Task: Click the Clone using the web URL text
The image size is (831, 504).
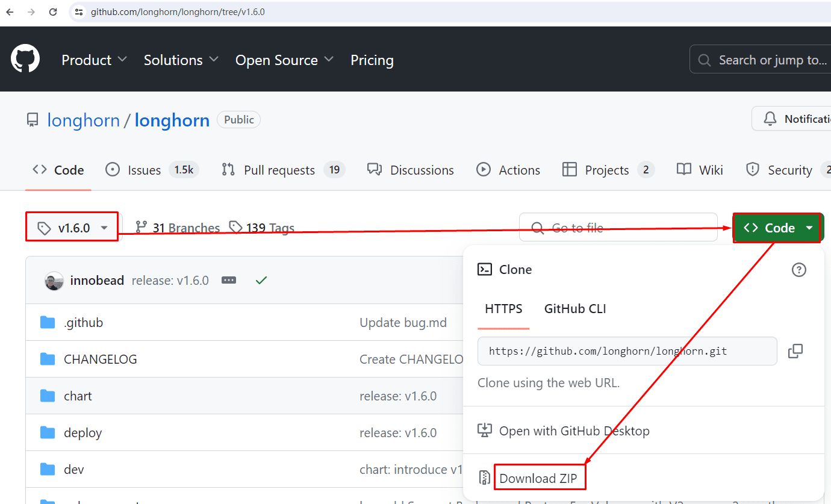Action: coord(549,383)
